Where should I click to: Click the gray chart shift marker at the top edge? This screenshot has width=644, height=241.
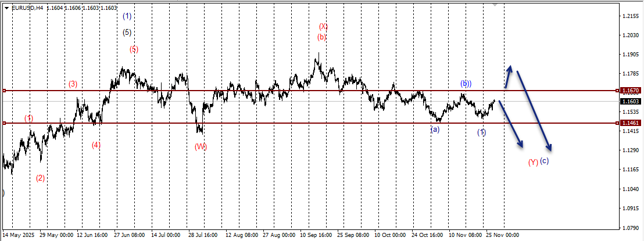(495, 5)
